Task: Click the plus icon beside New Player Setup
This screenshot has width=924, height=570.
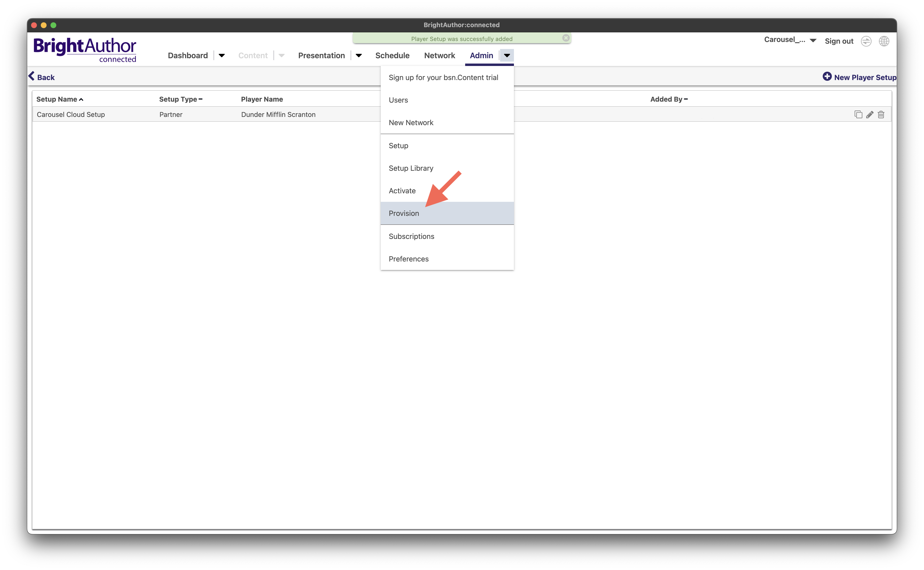Action: [827, 77]
